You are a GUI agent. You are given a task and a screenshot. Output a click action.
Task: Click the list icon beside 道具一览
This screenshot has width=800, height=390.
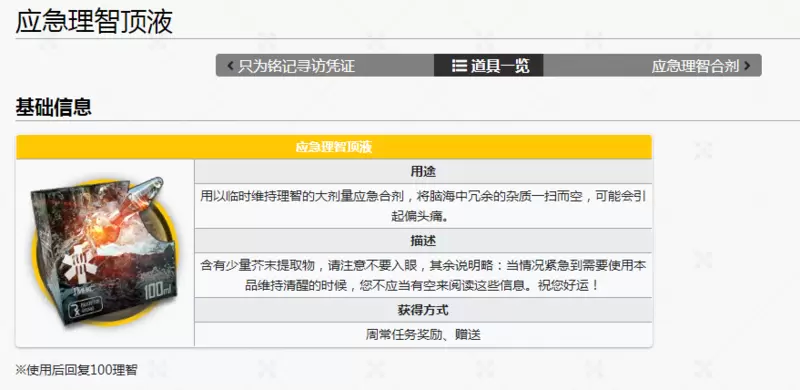(459, 66)
